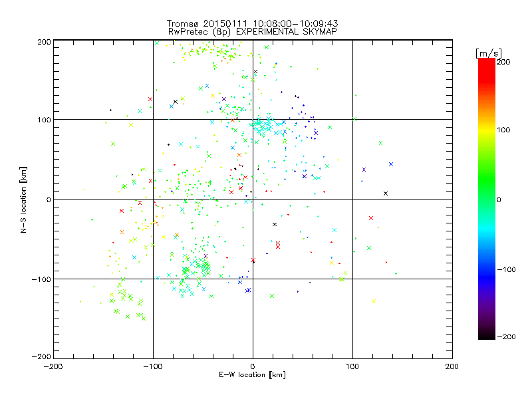Pick the E-W axis '200' tick label
The width and height of the screenshot is (532, 399).
coord(452,366)
